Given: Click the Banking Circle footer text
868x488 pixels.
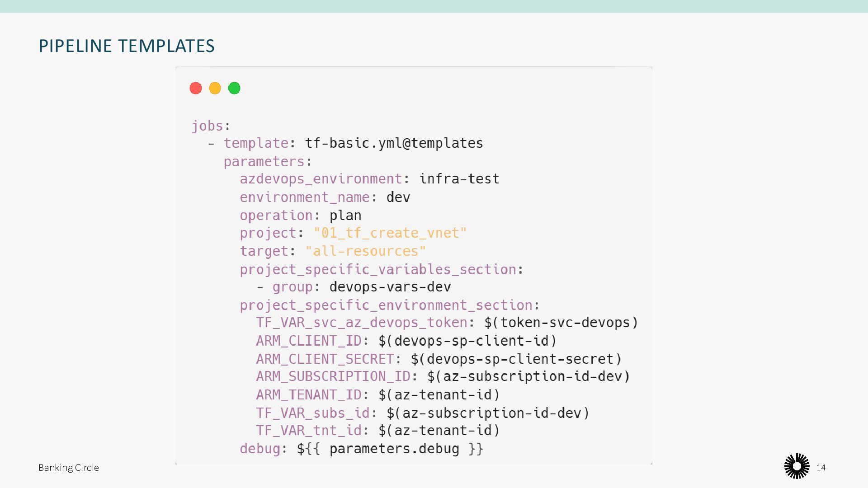Looking at the screenshot, I should point(68,468).
